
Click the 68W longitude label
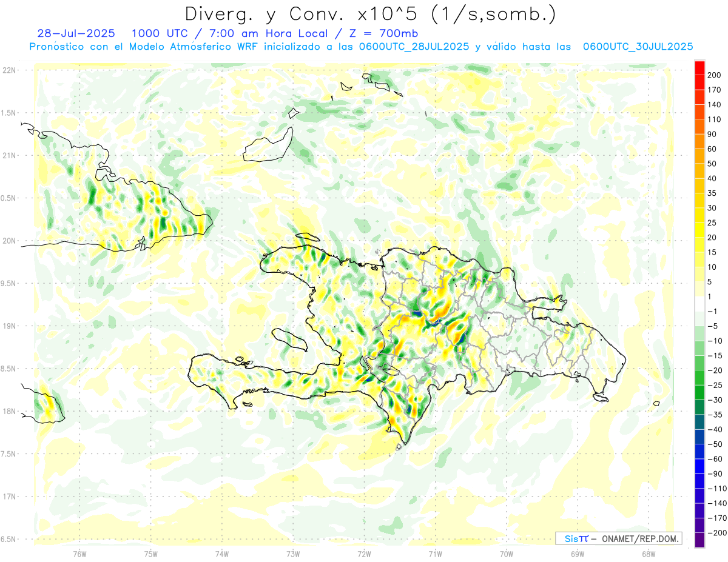[x=648, y=554]
